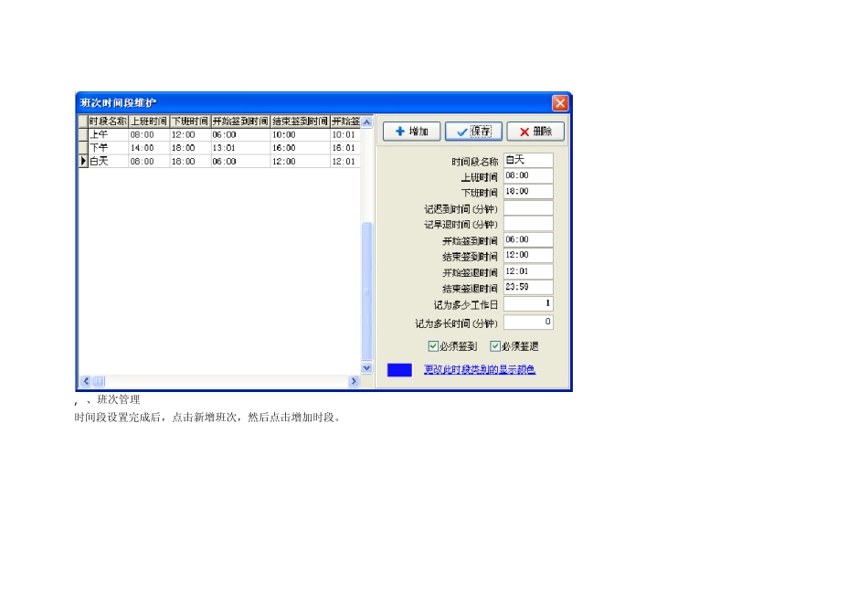The height and width of the screenshot is (614, 868).
Task: Click the horizontal scrollbar right arrow
Action: point(354,381)
